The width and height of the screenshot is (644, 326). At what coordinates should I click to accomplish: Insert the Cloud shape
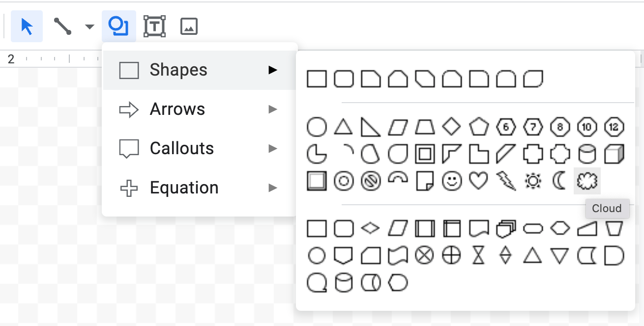coord(587,182)
